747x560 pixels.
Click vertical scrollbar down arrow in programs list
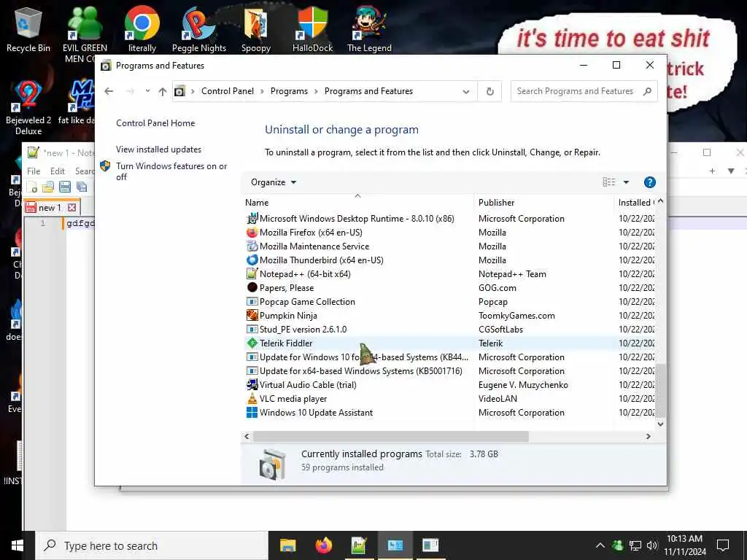660,424
